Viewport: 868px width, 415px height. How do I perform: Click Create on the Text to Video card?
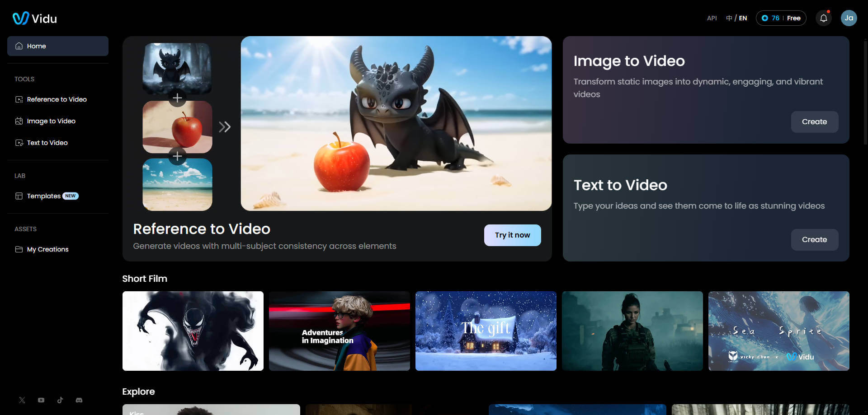pos(814,240)
